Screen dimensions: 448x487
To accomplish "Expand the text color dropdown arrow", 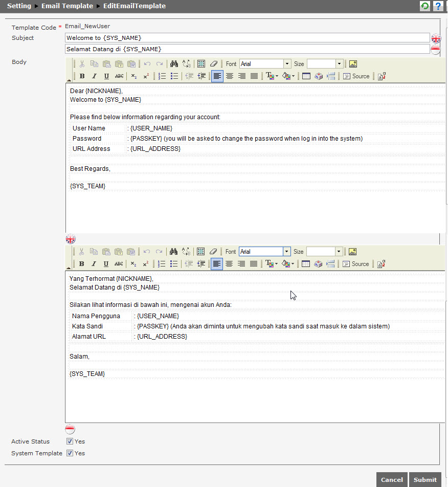I will click(x=276, y=76).
